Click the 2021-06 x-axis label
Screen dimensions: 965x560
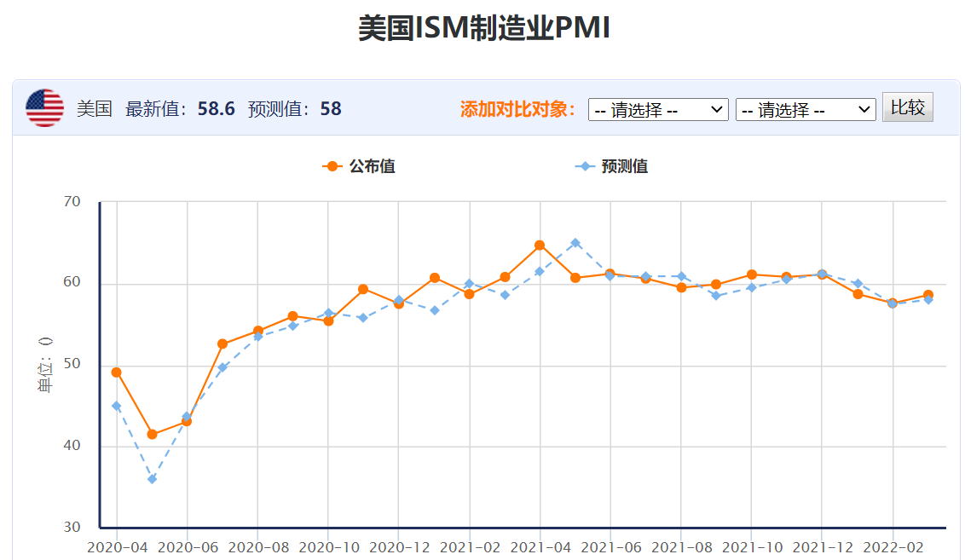click(x=610, y=546)
